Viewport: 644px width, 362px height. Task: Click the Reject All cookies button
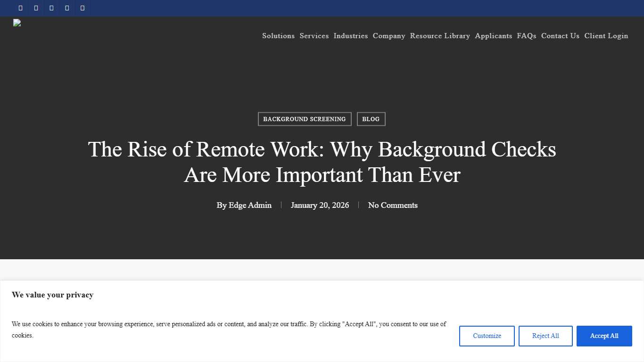pos(545,336)
